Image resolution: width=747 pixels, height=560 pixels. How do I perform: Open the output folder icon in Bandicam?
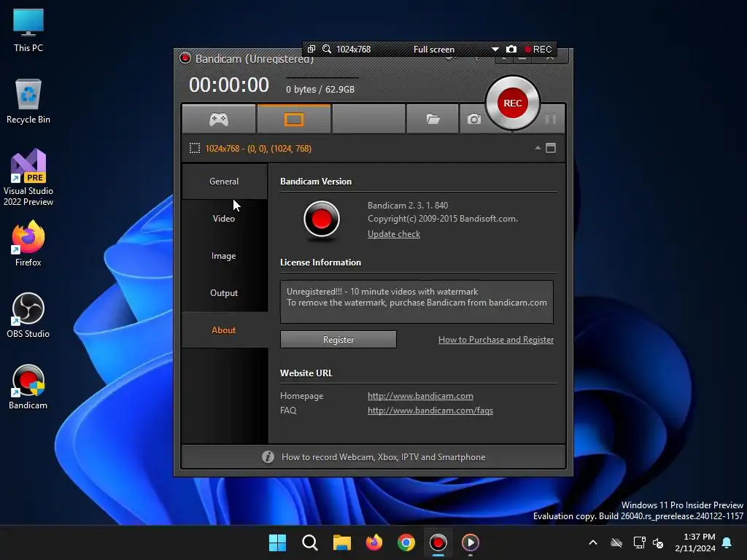pyautogui.click(x=433, y=119)
